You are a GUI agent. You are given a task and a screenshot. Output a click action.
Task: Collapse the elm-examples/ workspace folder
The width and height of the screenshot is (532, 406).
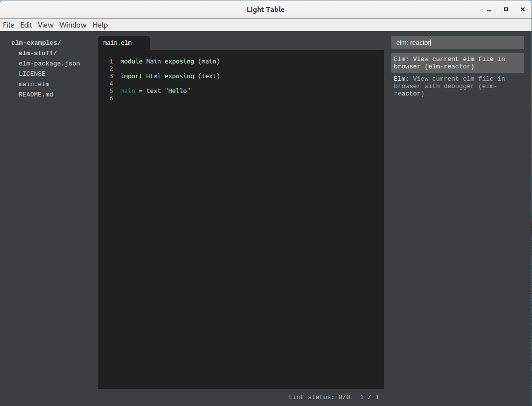coord(36,43)
